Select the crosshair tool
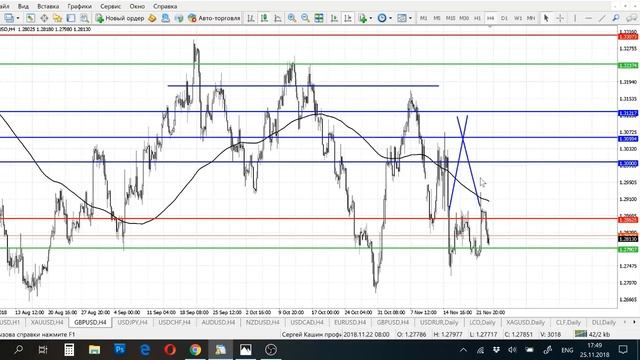Screen dimensions: 640x360 click(560, 18)
